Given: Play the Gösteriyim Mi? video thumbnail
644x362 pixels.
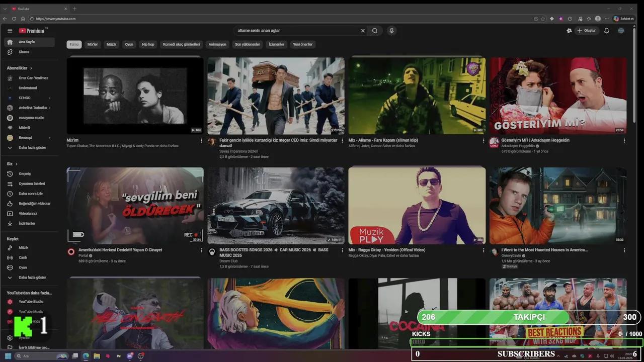Looking at the screenshot, I should (558, 96).
